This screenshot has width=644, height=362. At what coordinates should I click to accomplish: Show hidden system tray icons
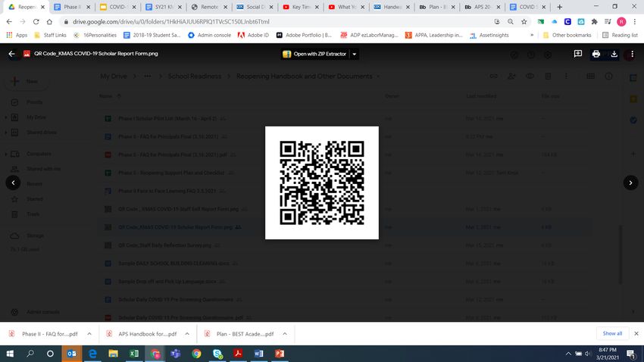click(x=568, y=354)
